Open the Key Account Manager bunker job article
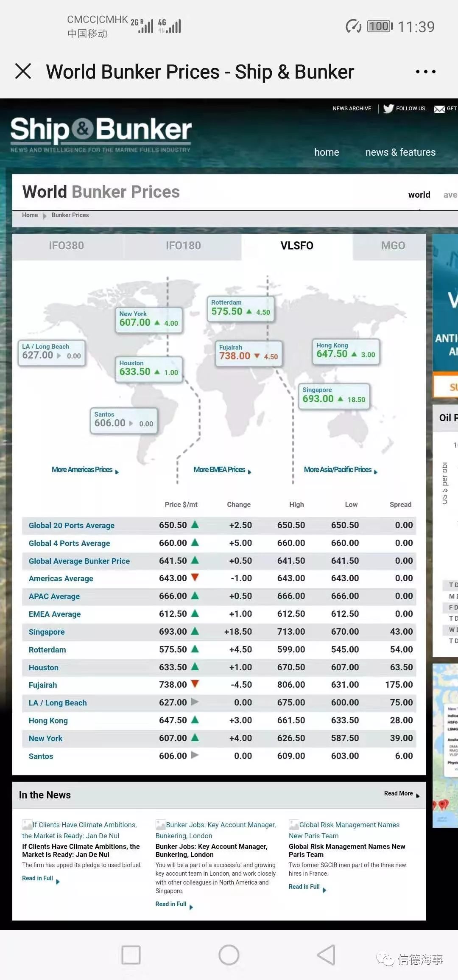Viewport: 458px width, 980px height. coord(211,851)
